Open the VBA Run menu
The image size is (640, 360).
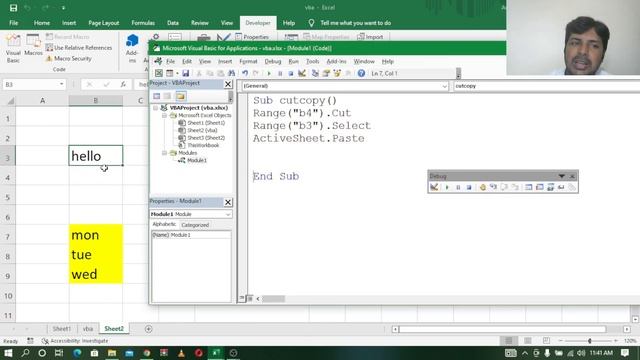point(293,62)
